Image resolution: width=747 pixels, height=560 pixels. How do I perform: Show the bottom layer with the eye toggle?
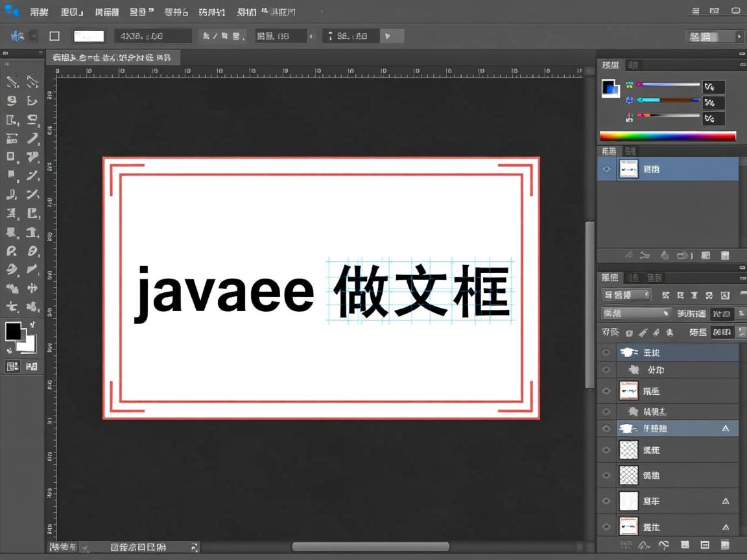606,526
